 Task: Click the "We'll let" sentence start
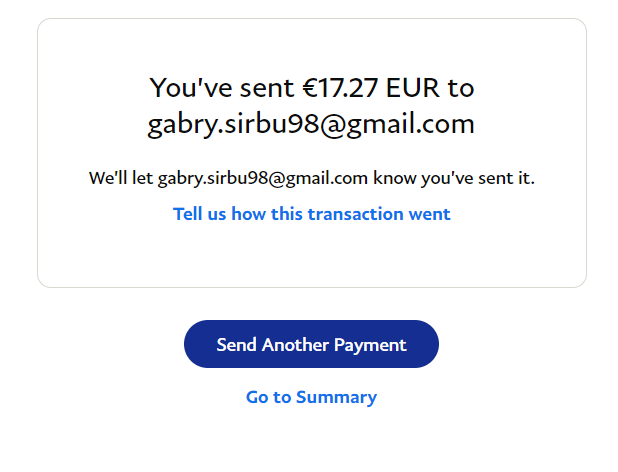click(x=120, y=179)
